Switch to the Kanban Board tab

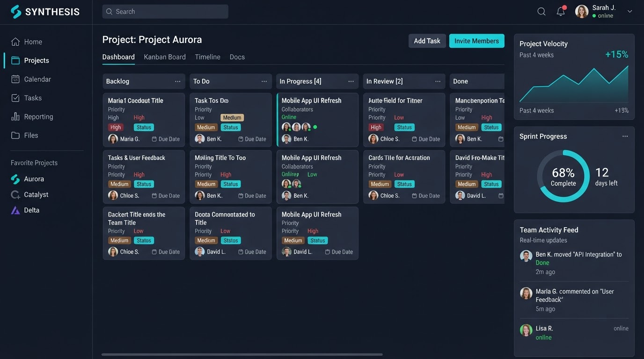pos(165,57)
